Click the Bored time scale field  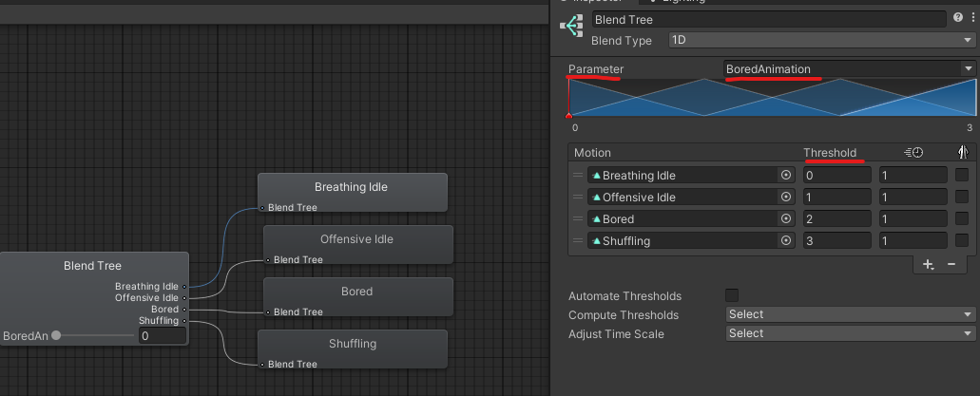[x=913, y=218]
